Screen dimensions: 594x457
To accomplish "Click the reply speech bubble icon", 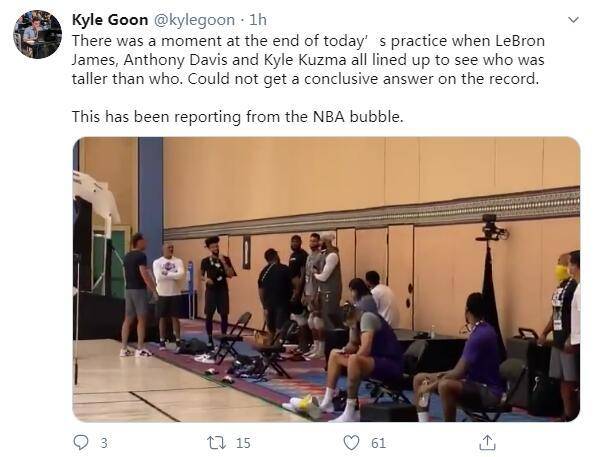I will tap(80, 442).
